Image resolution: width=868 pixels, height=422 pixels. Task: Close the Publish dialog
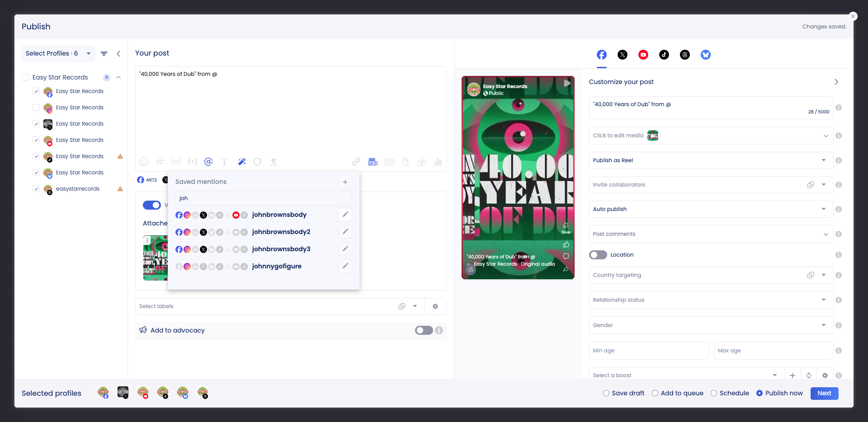pos(853,16)
